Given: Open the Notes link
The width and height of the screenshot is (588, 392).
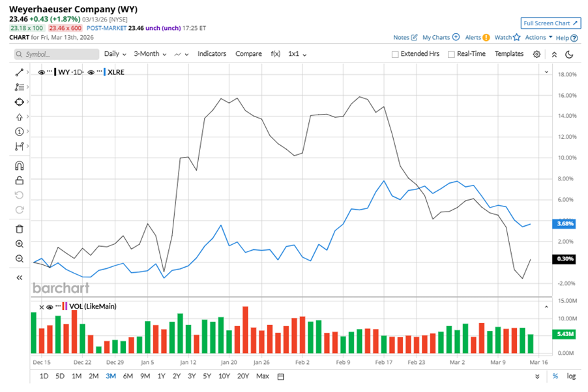Looking at the screenshot, I should pos(405,38).
